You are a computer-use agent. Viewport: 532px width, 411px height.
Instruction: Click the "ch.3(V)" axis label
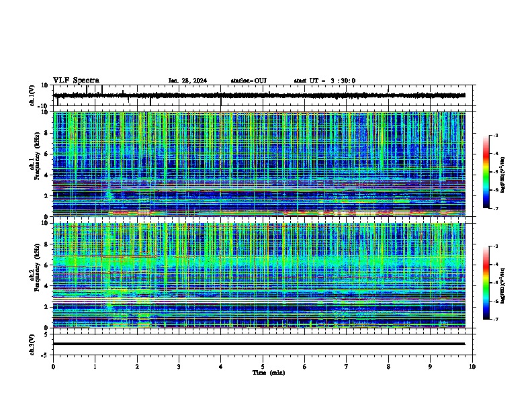32,345
